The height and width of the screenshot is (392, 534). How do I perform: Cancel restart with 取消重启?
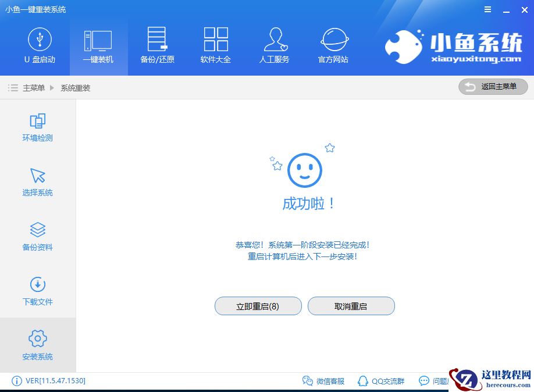pos(351,306)
